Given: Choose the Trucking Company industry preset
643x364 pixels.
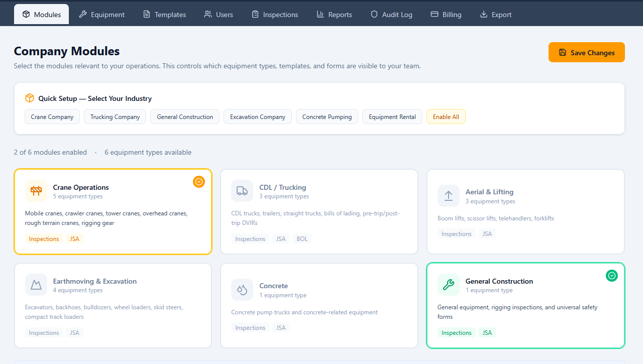Looking at the screenshot, I should [115, 117].
